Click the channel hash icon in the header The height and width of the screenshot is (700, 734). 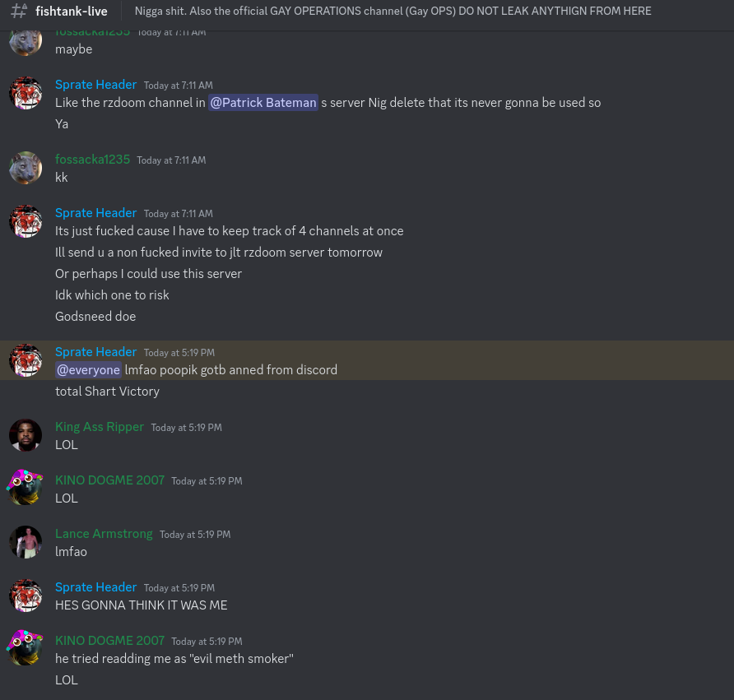[19, 12]
